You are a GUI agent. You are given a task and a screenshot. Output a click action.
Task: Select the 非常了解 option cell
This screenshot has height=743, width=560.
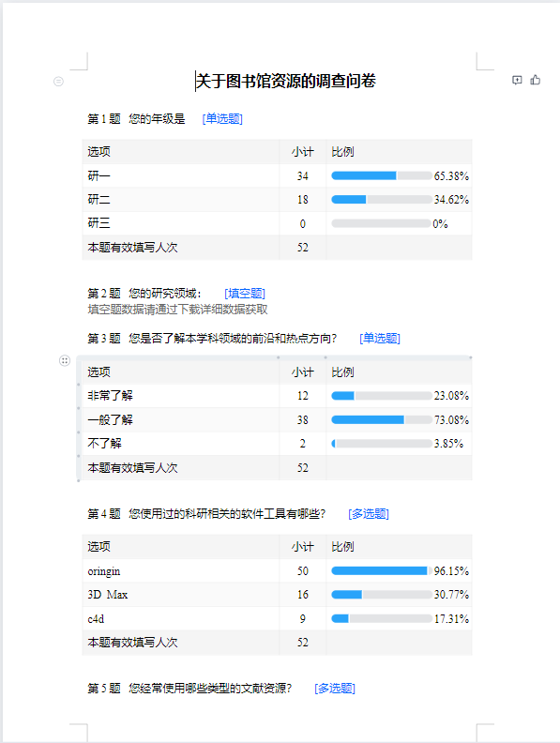(x=180, y=396)
